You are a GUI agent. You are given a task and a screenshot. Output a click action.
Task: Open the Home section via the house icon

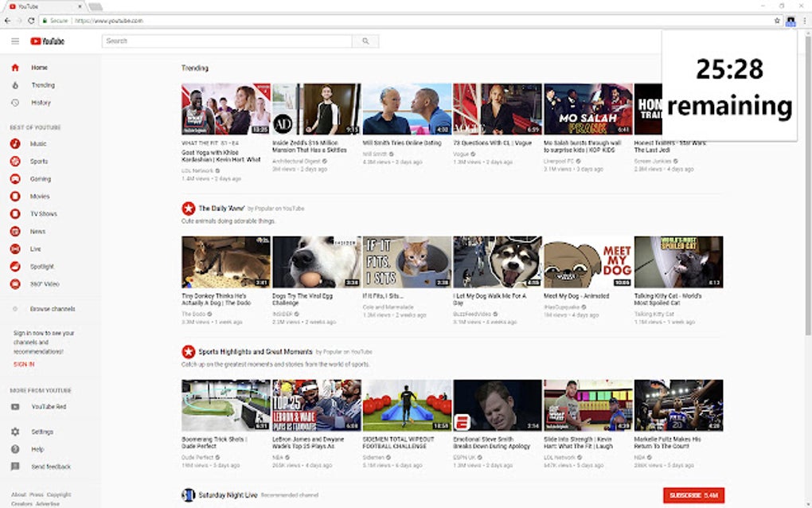coord(14,67)
